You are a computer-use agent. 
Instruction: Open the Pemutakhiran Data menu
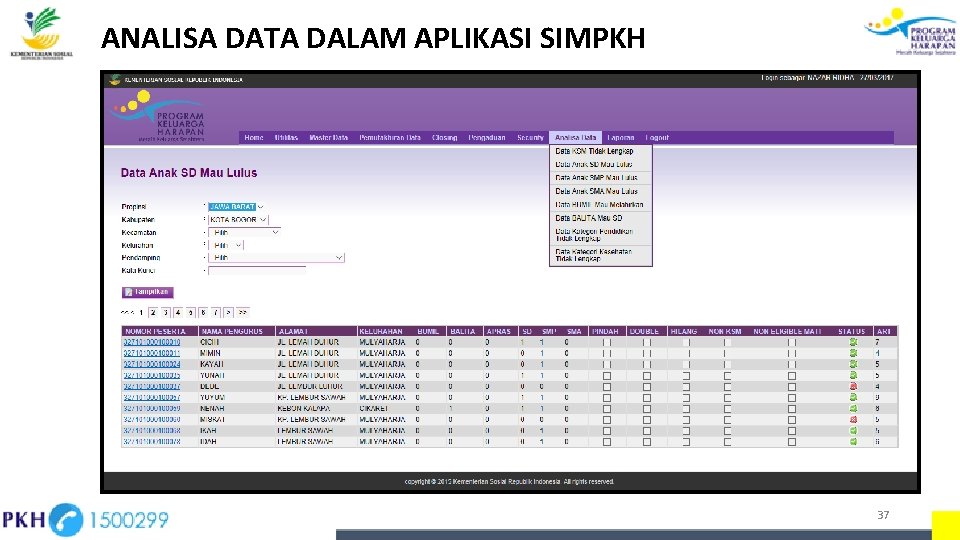click(x=390, y=138)
